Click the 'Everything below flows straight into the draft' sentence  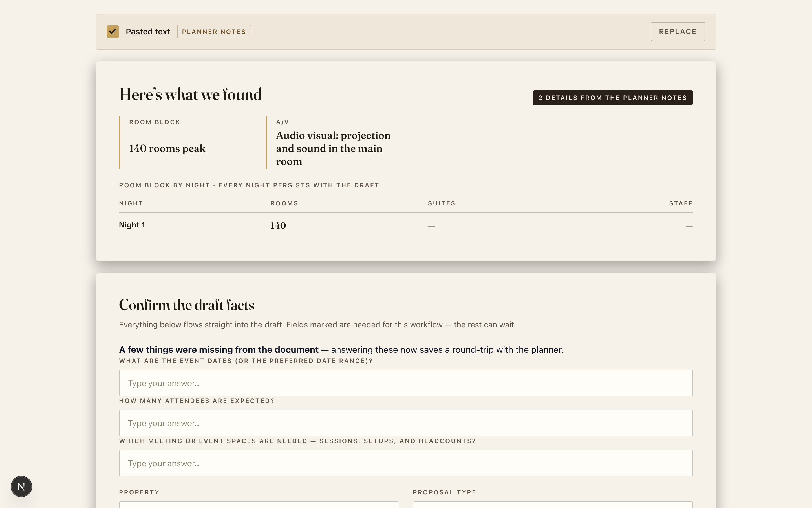tap(317, 325)
